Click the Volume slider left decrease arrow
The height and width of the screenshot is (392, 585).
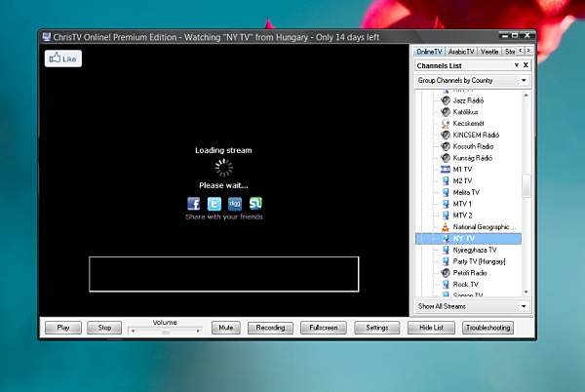[133, 331]
